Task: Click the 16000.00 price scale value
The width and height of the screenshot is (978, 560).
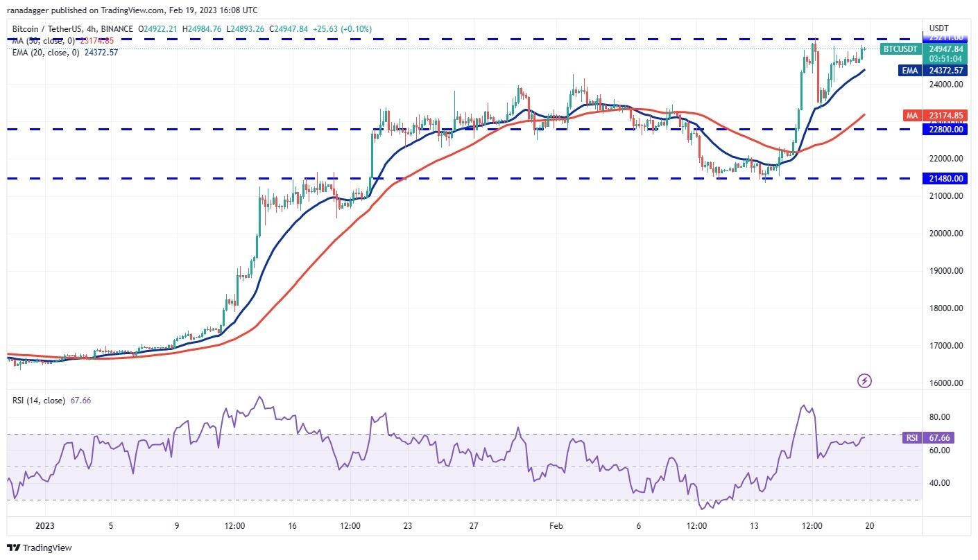Action: pos(946,383)
